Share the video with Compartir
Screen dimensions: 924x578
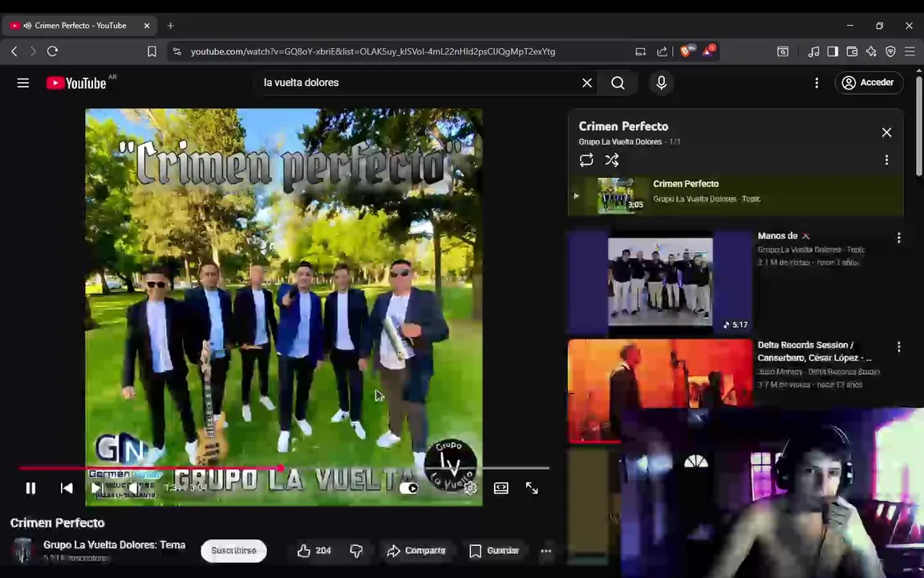(416, 551)
